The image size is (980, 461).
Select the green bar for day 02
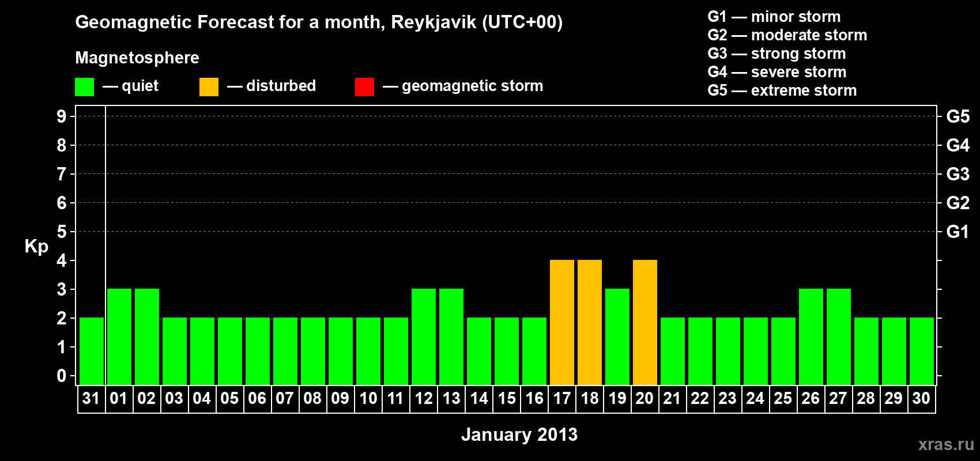point(147,337)
